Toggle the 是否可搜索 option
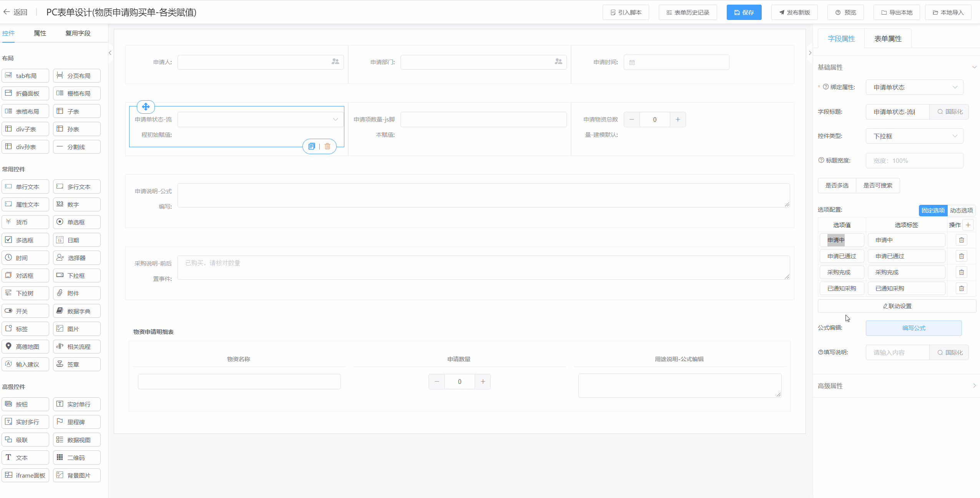 coord(878,186)
